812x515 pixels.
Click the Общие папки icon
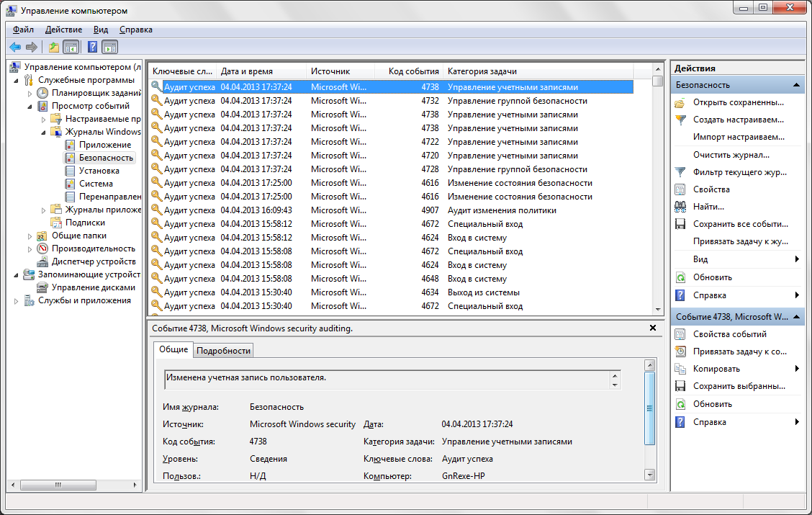[42, 236]
